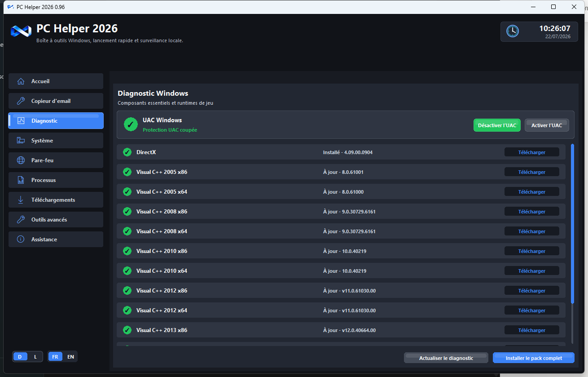Click the Téléchargements arrow icon
Viewport: 588px width, 377px height.
(x=21, y=200)
